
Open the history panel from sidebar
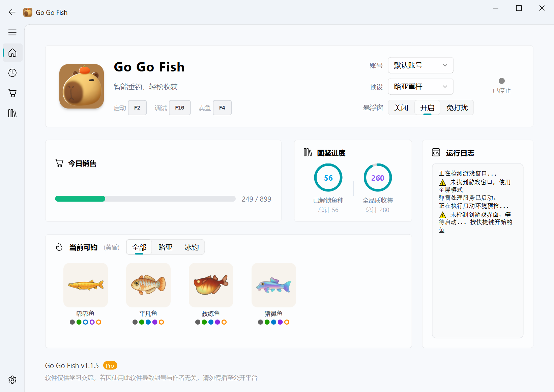click(x=12, y=73)
